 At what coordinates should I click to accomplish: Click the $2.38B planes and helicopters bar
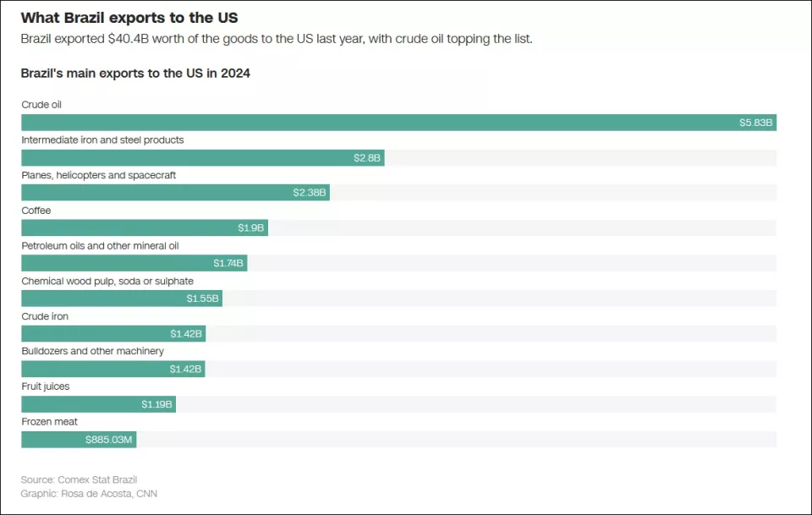(176, 193)
